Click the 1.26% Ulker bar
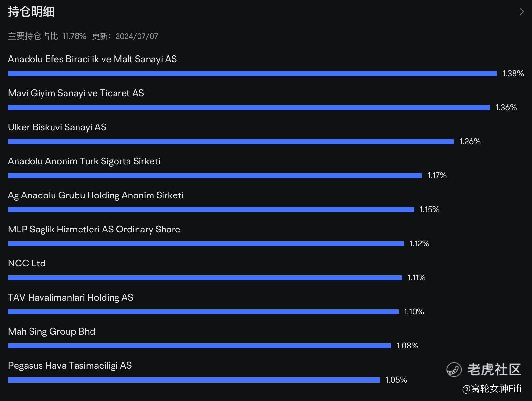532x401 pixels. click(231, 142)
